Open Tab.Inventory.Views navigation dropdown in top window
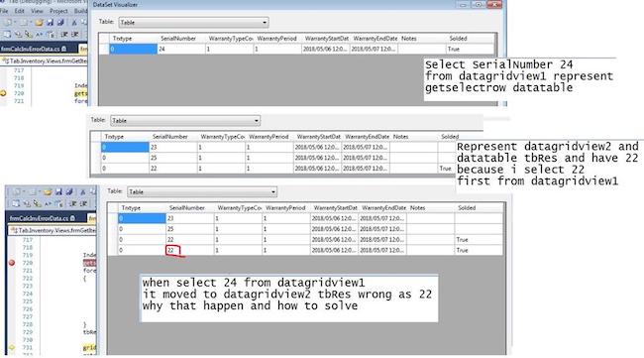This screenshot has width=644, height=358. click(x=45, y=60)
